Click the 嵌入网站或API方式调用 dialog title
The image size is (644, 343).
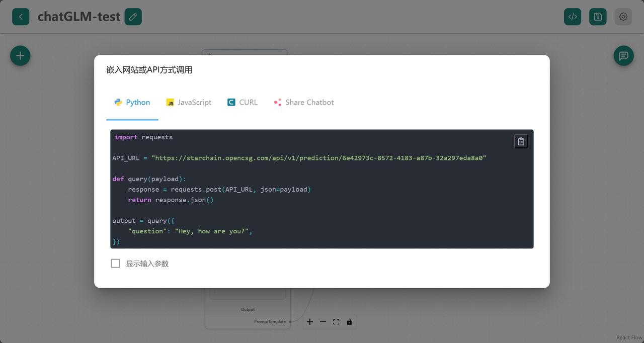(x=149, y=70)
